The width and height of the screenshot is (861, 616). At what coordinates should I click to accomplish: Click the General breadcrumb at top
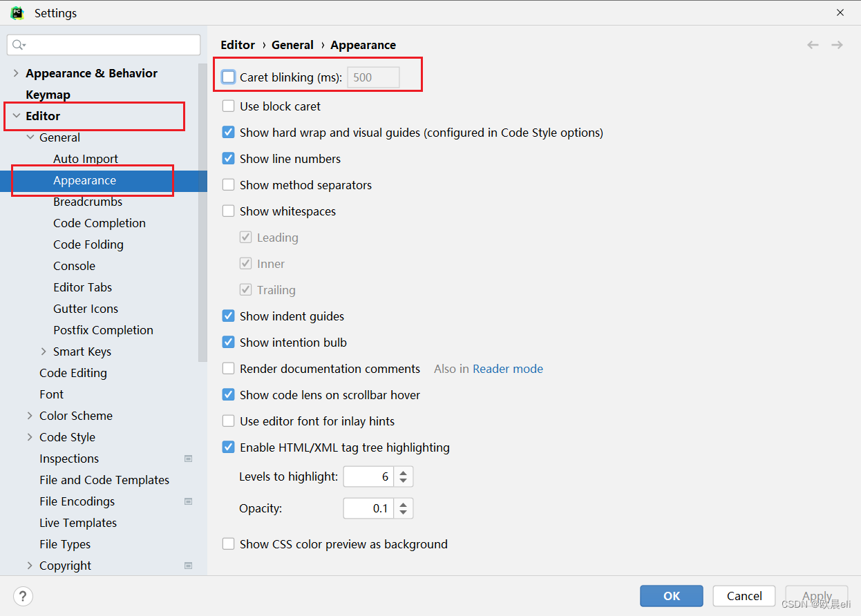(292, 45)
